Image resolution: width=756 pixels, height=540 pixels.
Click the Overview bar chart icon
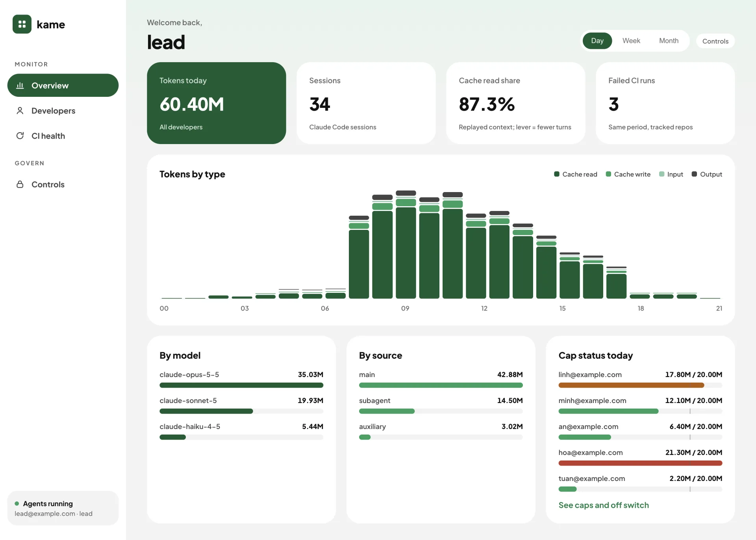(20, 85)
